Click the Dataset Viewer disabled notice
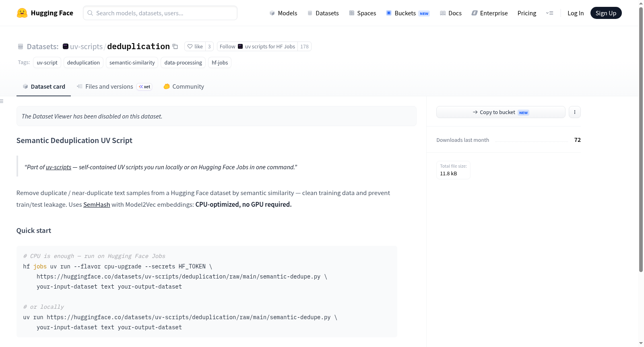Image resolution: width=644 pixels, height=347 pixels. pos(217,116)
